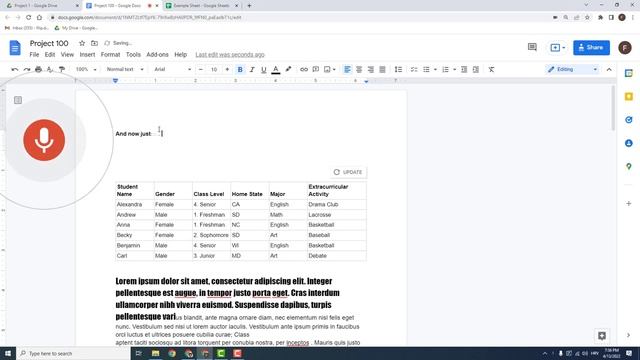Toggle Italic formatting
This screenshot has height=360, width=640.
pyautogui.click(x=252, y=69)
